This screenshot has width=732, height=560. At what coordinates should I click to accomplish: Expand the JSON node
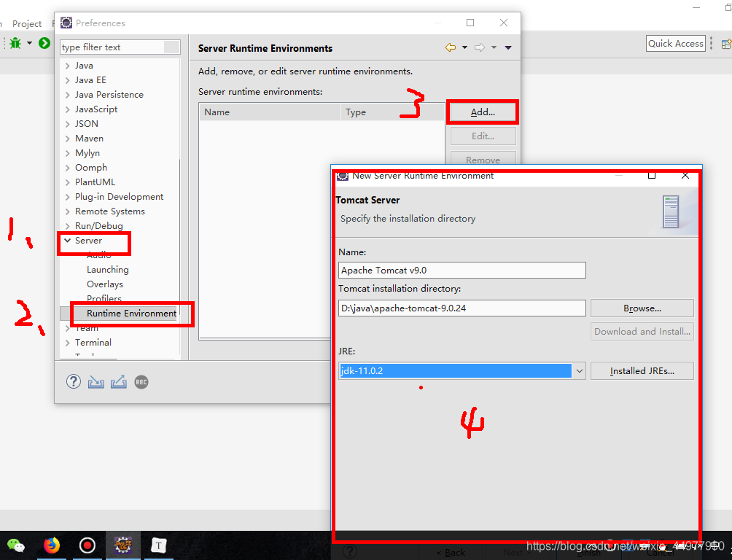coord(68,124)
